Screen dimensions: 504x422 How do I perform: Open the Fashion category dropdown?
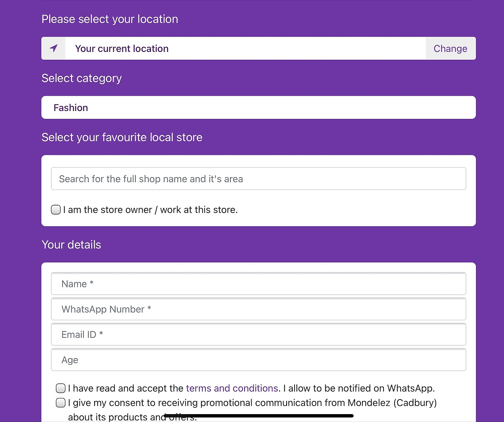tap(258, 107)
